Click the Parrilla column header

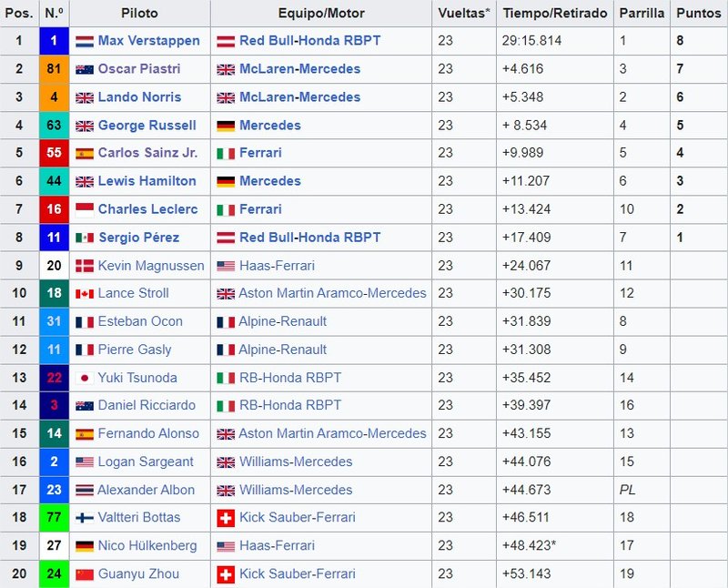(642, 13)
